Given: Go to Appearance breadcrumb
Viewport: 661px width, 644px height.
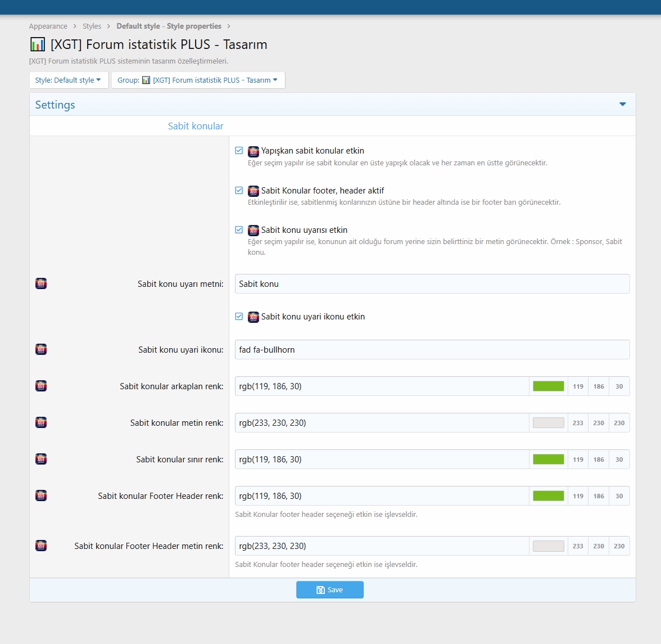Looking at the screenshot, I should pyautogui.click(x=48, y=26).
